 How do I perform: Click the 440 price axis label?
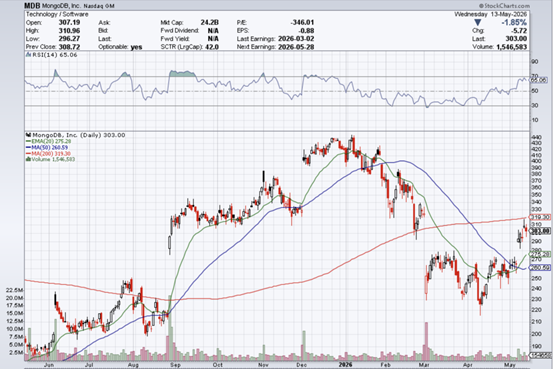pyautogui.click(x=536, y=137)
